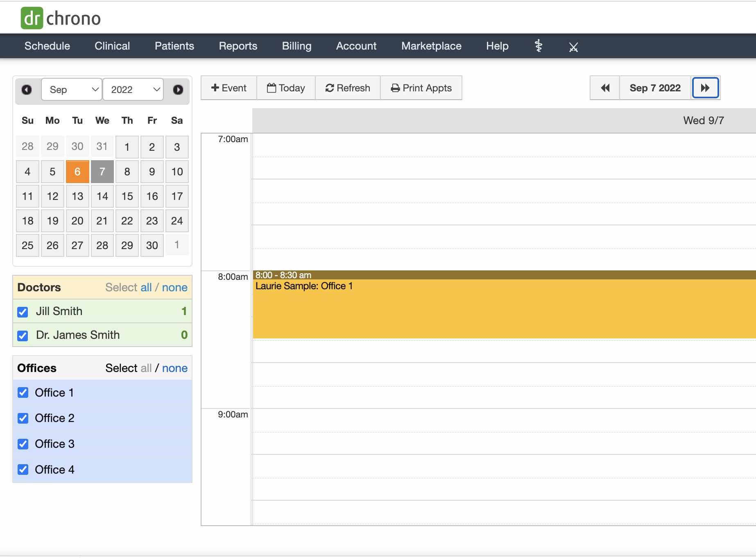The image size is (756, 558).
Task: Click the drchrono logo
Action: point(61,18)
